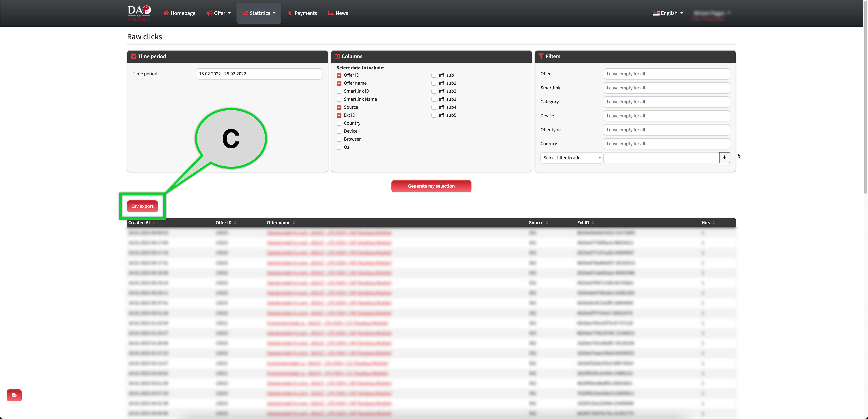The width and height of the screenshot is (868, 419).
Task: Expand the English language dropdown
Action: click(668, 13)
